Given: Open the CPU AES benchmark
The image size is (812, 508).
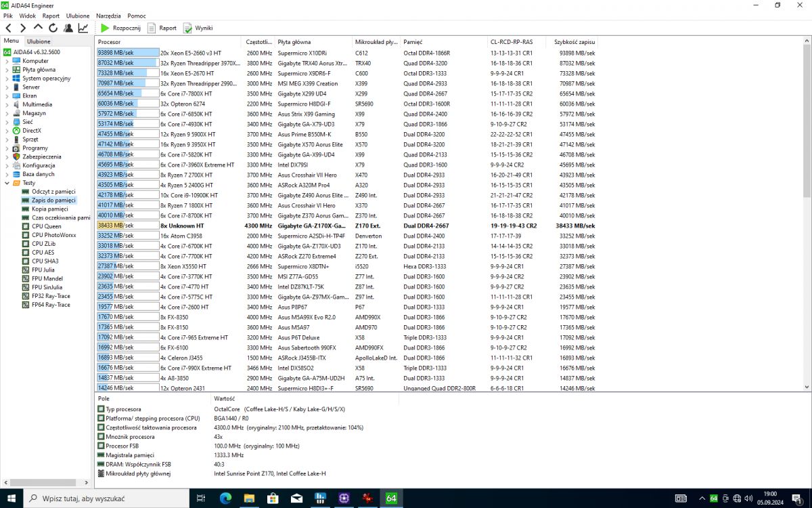Looking at the screenshot, I should click(x=39, y=252).
